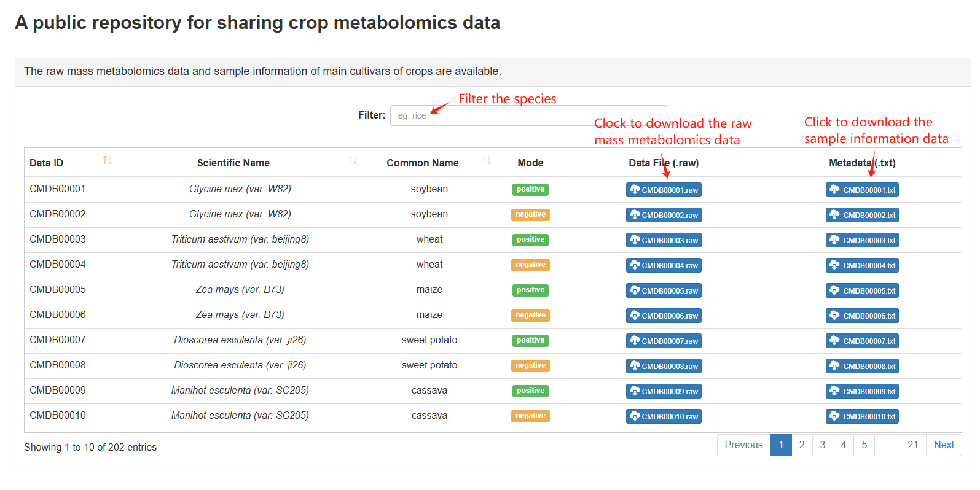The image size is (980, 490).
Task: Go to page 2 of results
Action: (802, 445)
